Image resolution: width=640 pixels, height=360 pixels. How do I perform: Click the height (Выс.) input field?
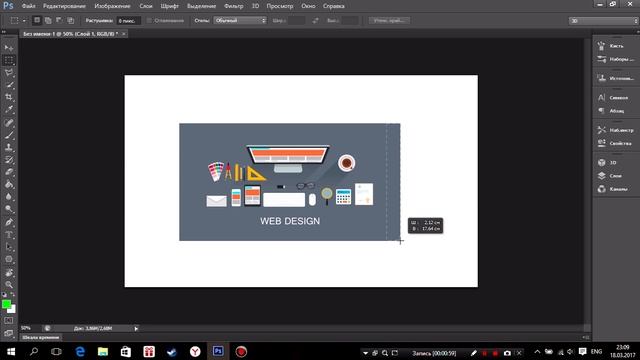coord(350,20)
